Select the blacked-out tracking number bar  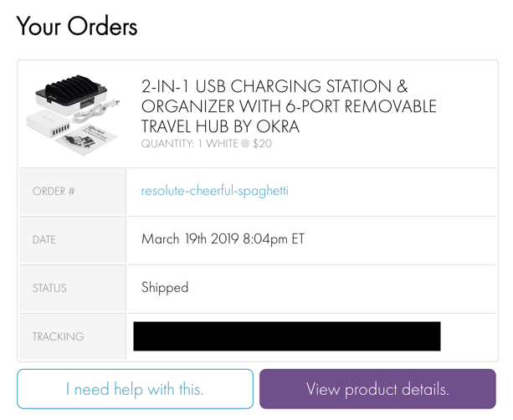click(287, 336)
